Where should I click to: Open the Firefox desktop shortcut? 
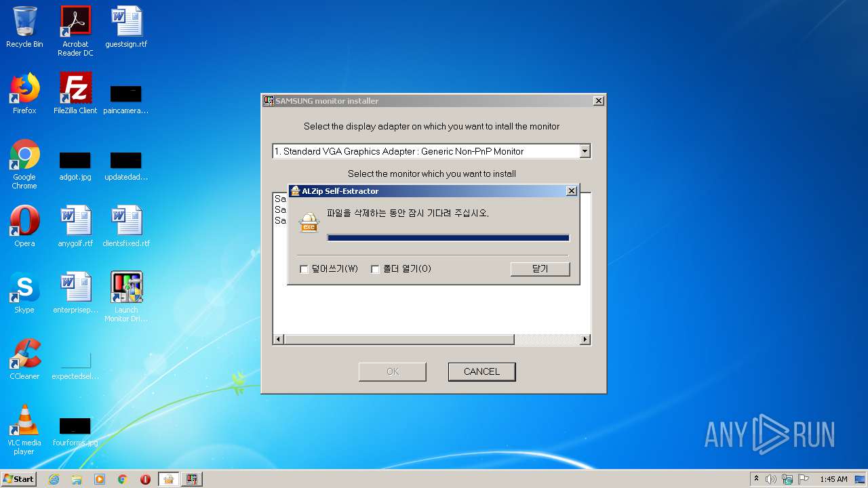coord(24,94)
